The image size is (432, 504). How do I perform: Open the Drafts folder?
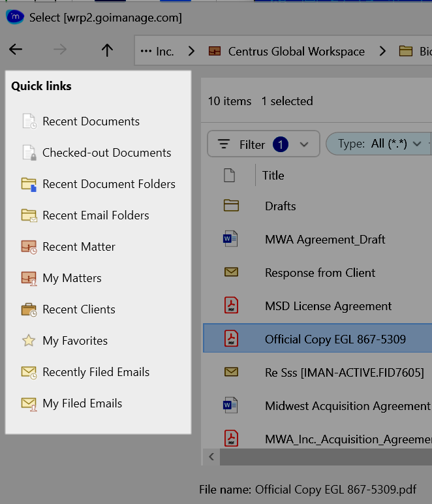(281, 206)
